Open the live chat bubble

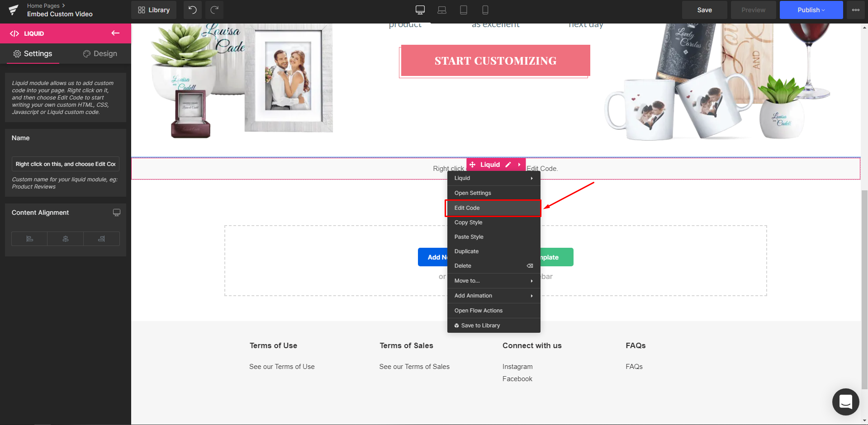tap(845, 401)
